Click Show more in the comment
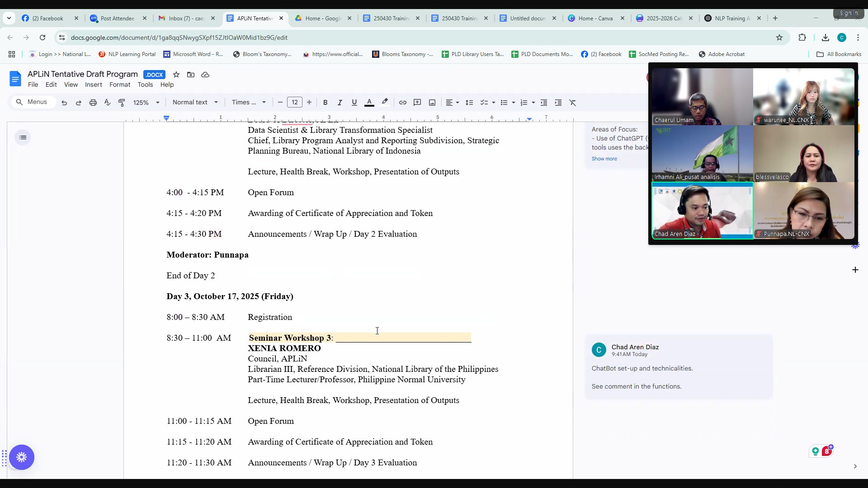 (x=604, y=159)
